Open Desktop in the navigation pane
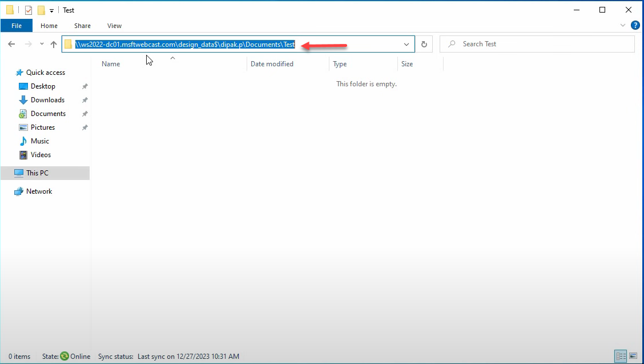The width and height of the screenshot is (644, 364). [43, 86]
